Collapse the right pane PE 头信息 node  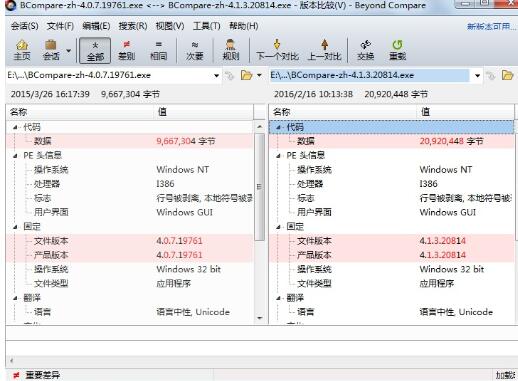278,155
